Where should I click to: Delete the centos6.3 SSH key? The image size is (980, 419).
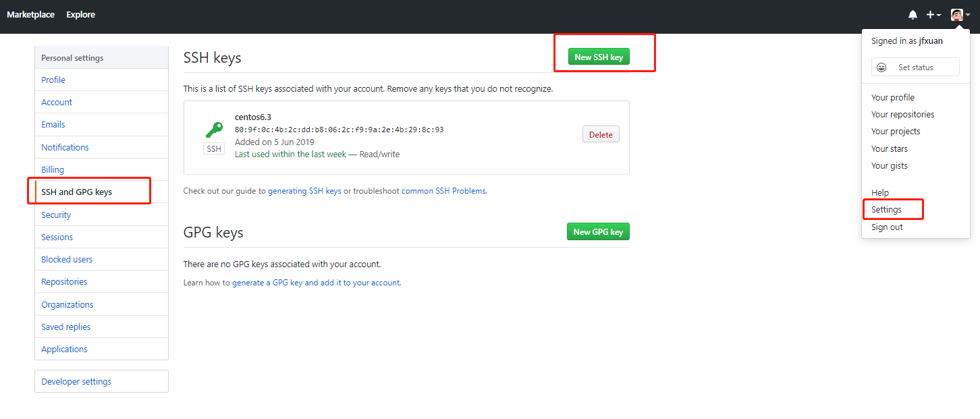coord(601,134)
